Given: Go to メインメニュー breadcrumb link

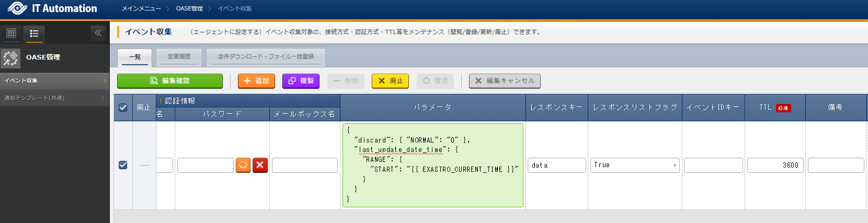Looking at the screenshot, I should point(141,9).
